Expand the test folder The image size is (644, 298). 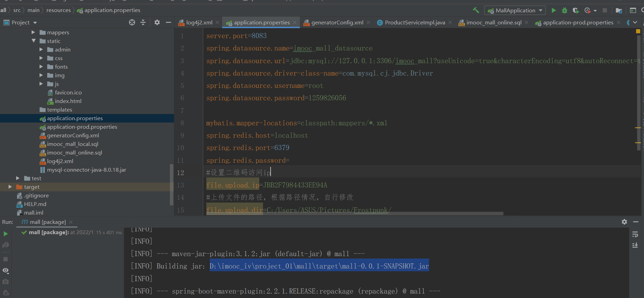pos(18,178)
